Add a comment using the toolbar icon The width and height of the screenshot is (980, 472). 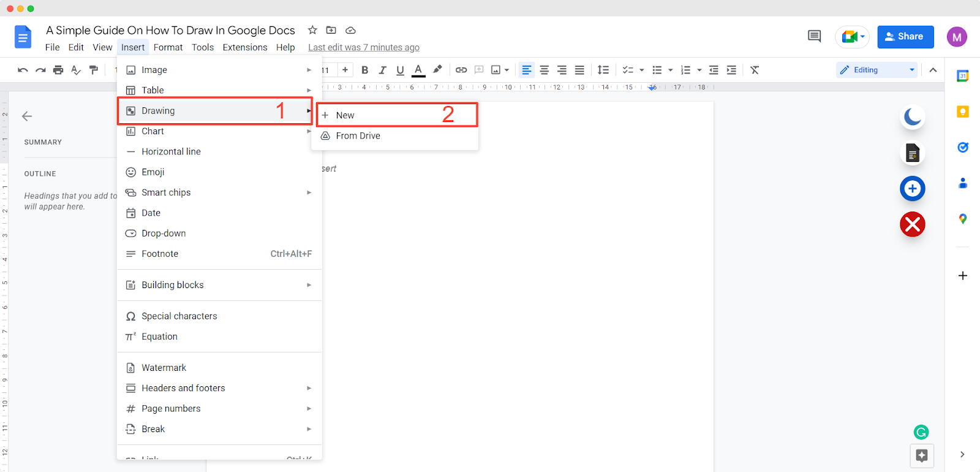(x=479, y=70)
